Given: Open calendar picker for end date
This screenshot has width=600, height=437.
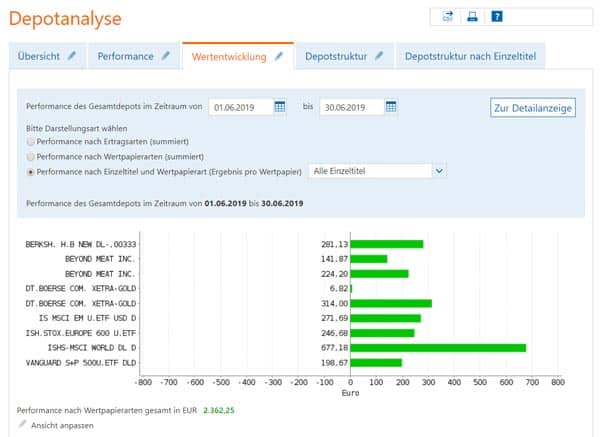Looking at the screenshot, I should pos(391,107).
